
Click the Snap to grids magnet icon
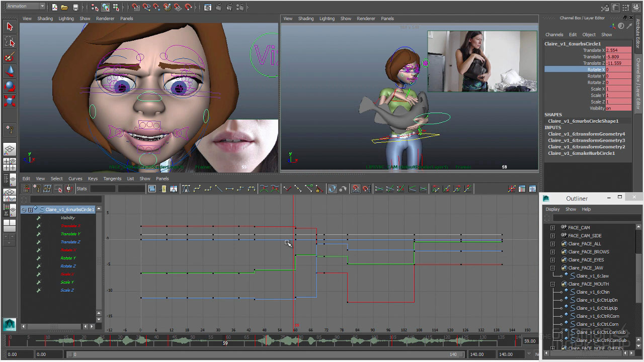136,8
